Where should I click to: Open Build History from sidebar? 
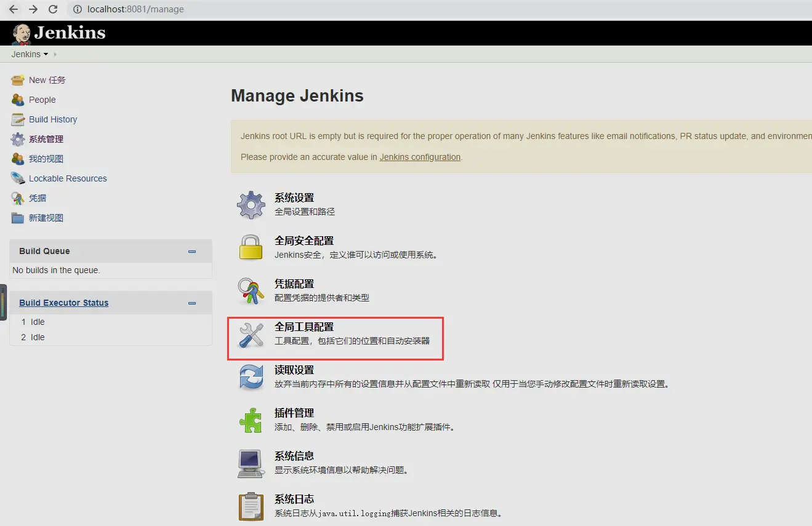(53, 119)
